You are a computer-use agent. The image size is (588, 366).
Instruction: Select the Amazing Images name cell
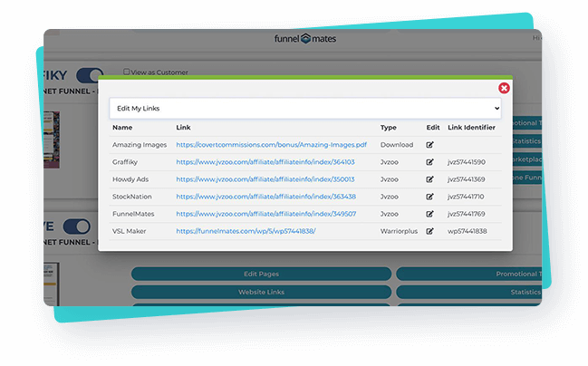pos(140,145)
